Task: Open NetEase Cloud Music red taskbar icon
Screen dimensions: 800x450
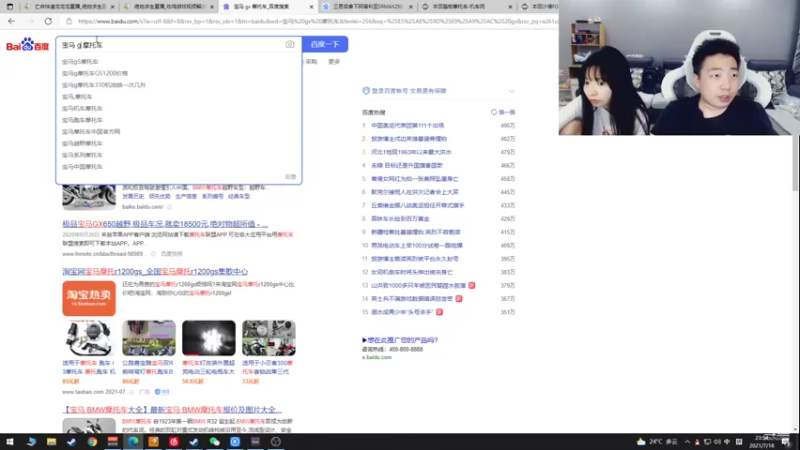Action: coord(173,442)
